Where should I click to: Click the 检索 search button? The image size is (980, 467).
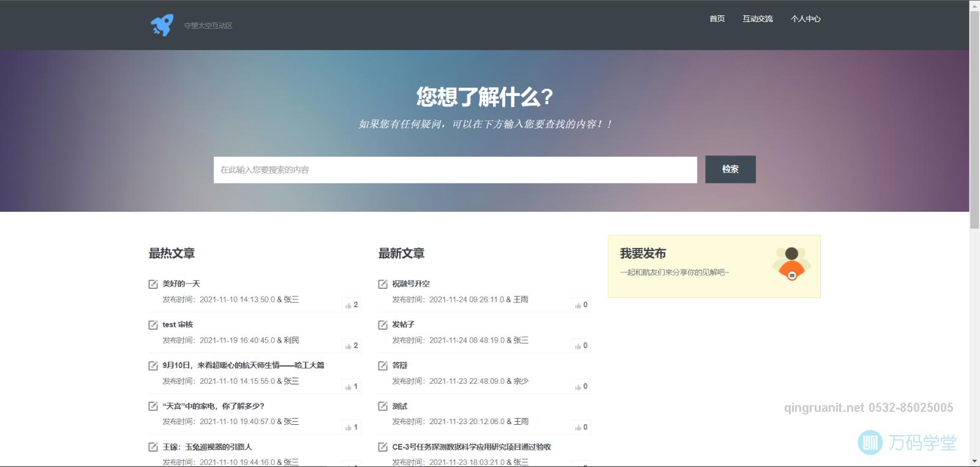(730, 170)
